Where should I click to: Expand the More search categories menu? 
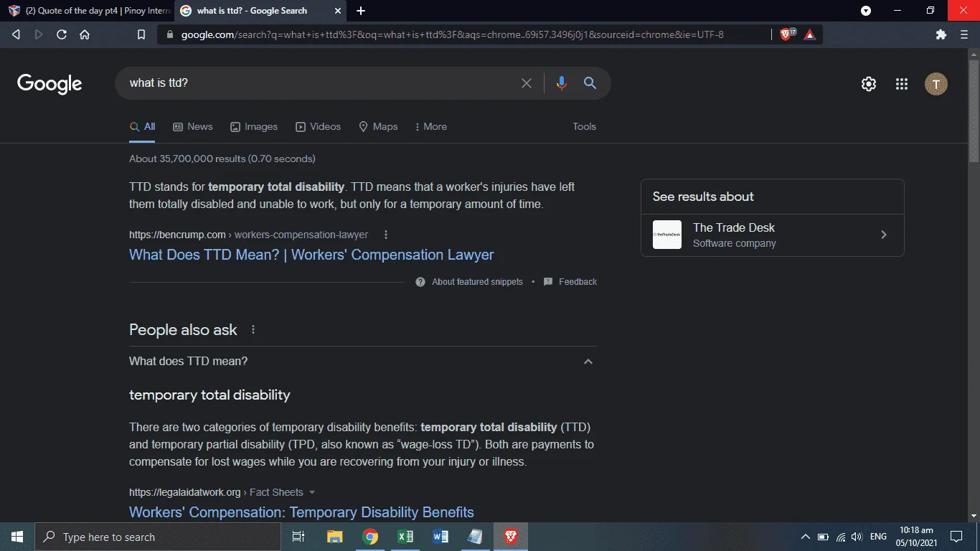click(x=431, y=126)
